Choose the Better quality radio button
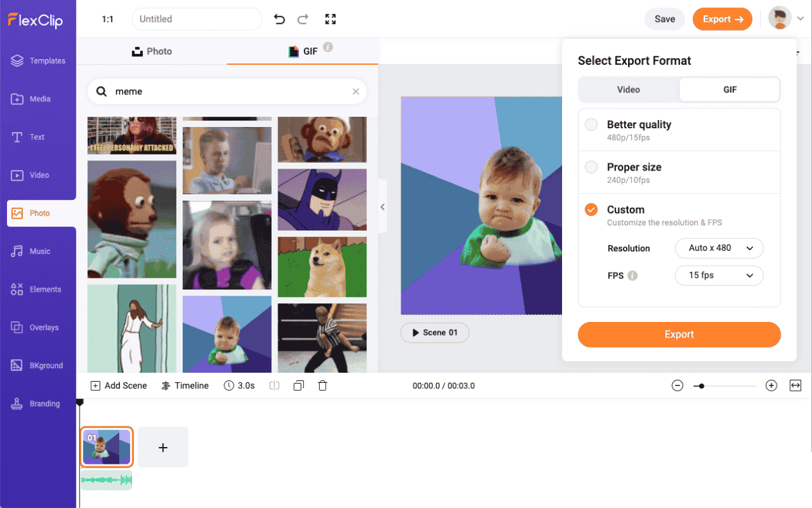Image resolution: width=812 pixels, height=508 pixels. (590, 125)
